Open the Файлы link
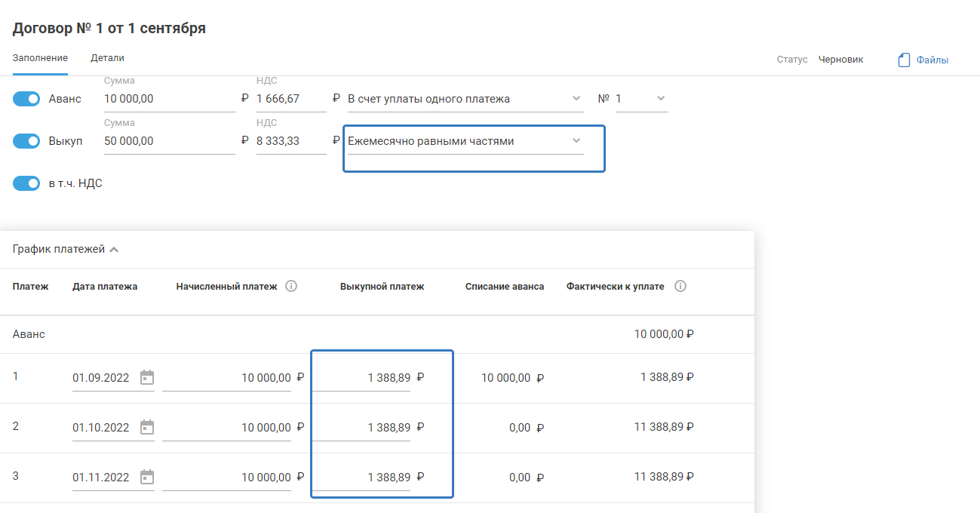This screenshot has height=513, width=980. pos(932,60)
